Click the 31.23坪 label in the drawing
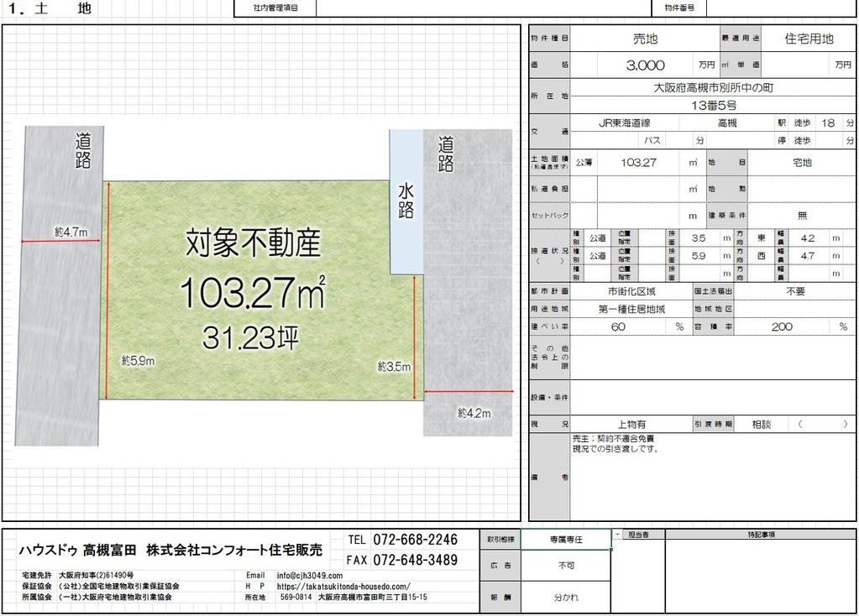 (x=251, y=337)
